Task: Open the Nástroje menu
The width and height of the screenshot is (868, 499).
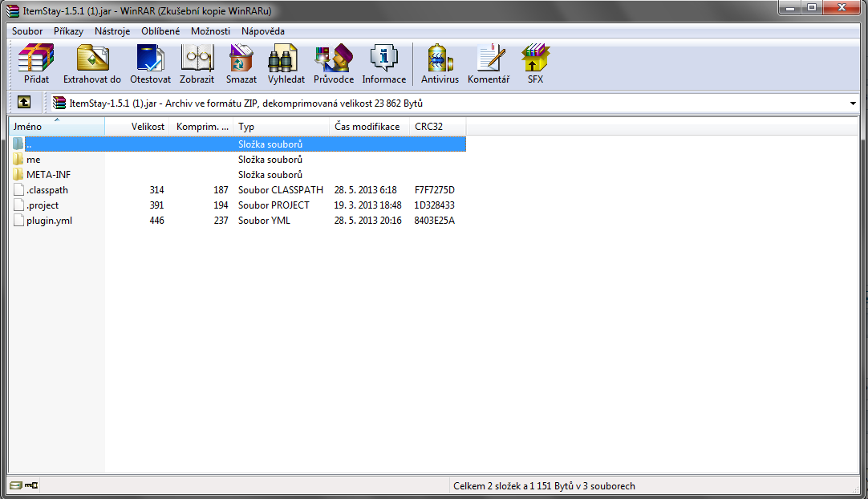Action: click(x=112, y=31)
